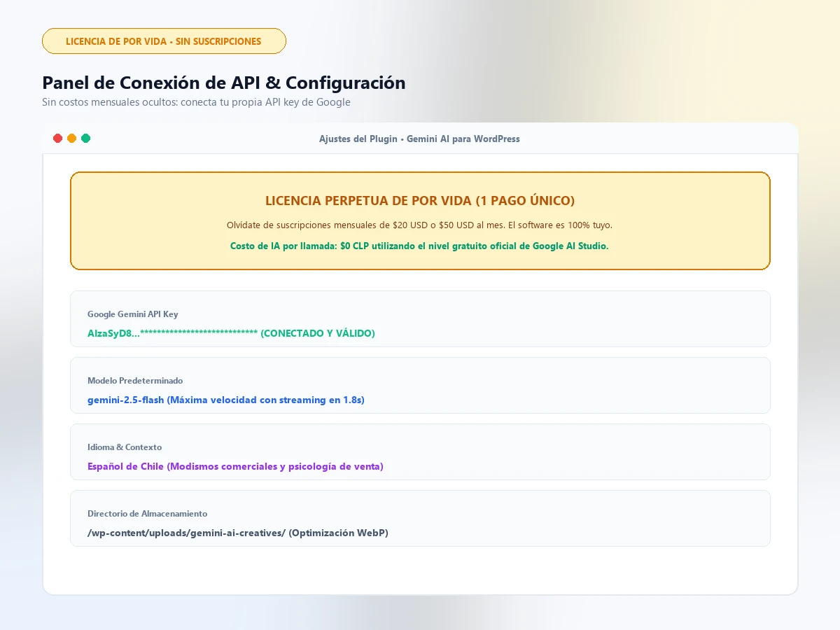Select the "/wp-content/uploads/gemini-ai-creatives/" path value

[238, 533]
